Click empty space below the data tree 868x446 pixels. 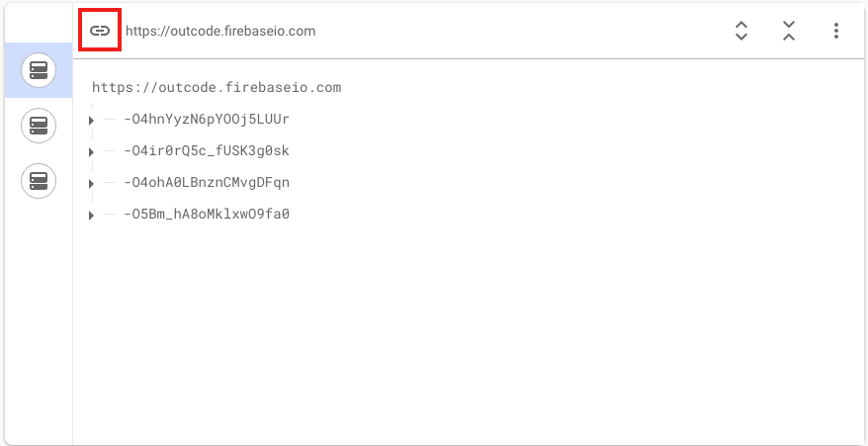tap(465, 336)
